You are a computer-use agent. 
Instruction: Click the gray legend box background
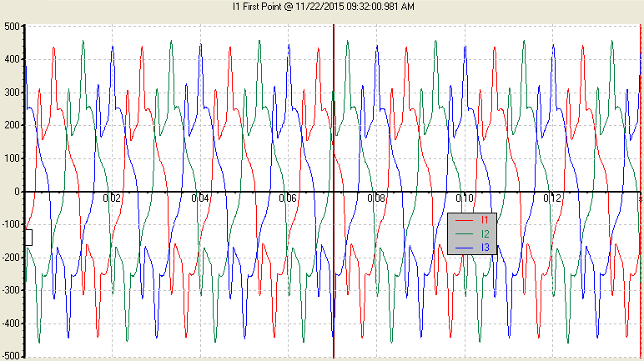point(472,233)
